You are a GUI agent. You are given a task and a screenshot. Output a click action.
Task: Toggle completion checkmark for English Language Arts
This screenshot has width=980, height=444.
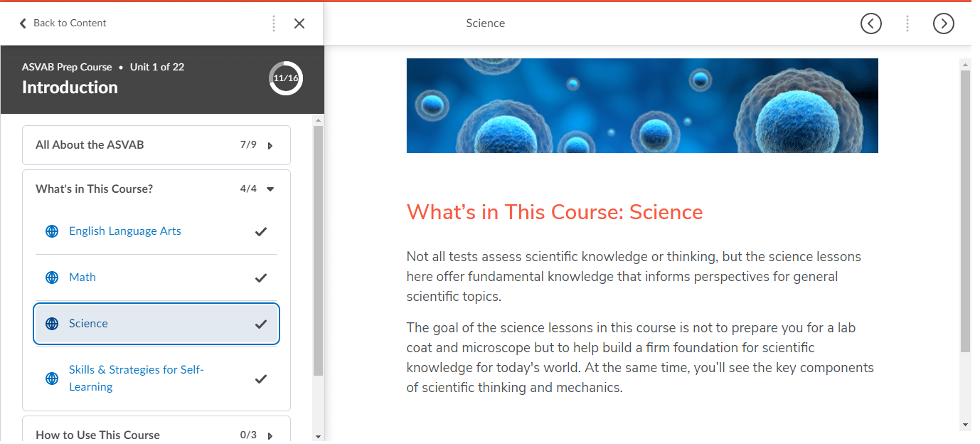261,231
